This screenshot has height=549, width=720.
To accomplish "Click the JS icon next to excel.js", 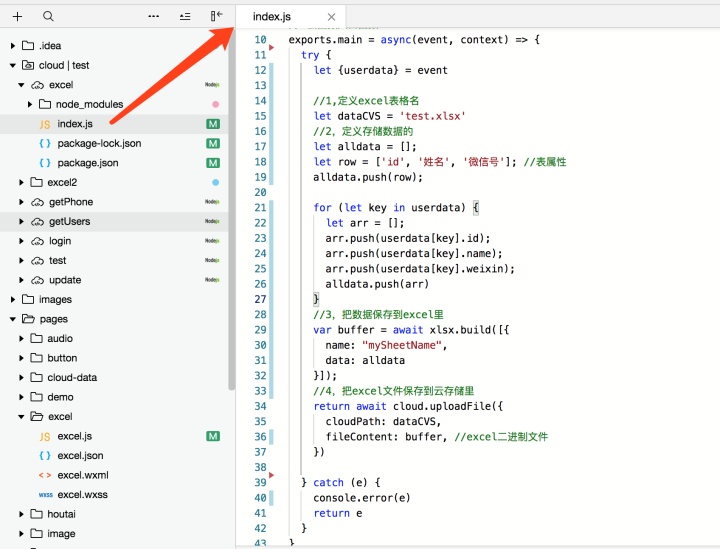I will pos(45,437).
